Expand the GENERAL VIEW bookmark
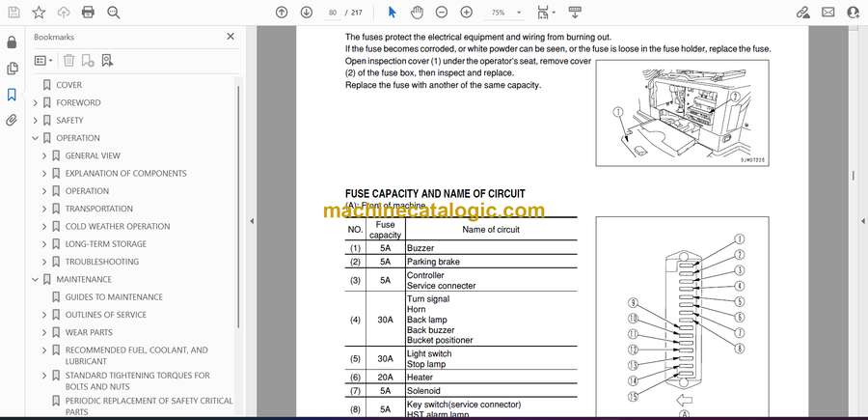This screenshot has width=868, height=420. point(44,155)
